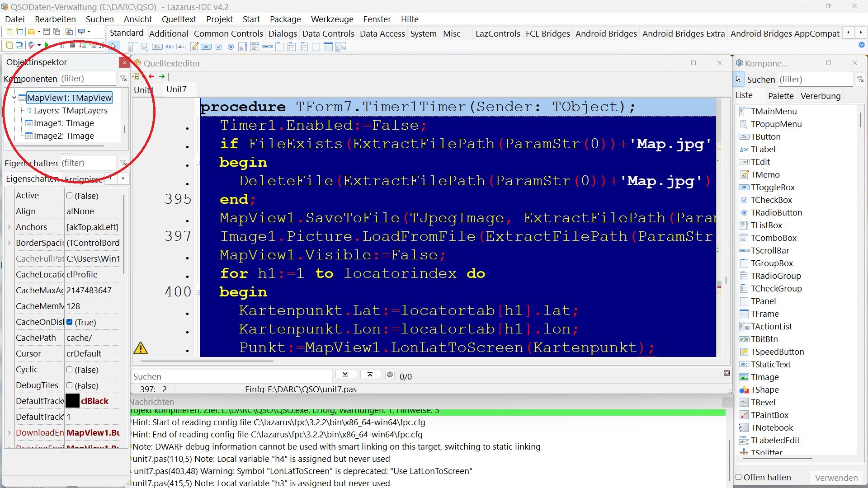Click the green Run program arrow
This screenshot has height=488, width=868.
click(47, 45)
